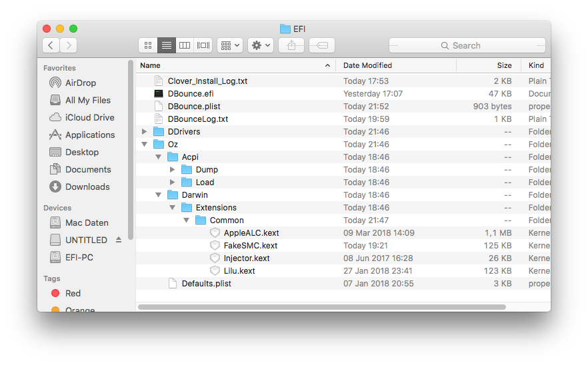Image resolution: width=588 pixels, height=365 pixels.
Task: Click the Edit Tags toolbar button
Action: [x=322, y=45]
